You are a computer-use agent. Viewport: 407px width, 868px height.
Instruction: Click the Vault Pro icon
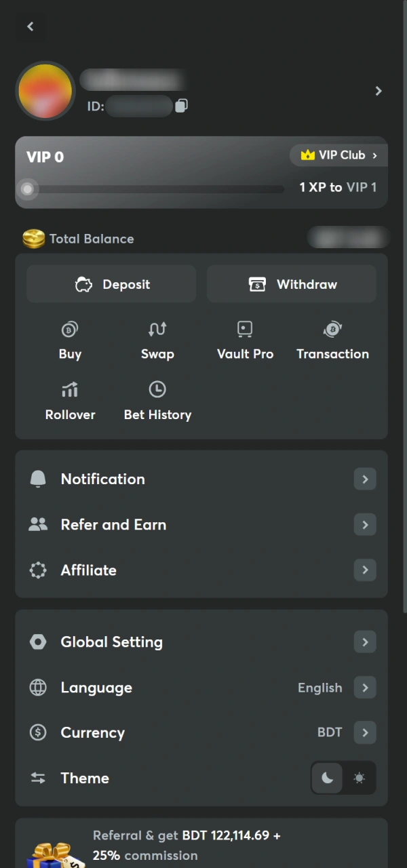[x=245, y=330]
